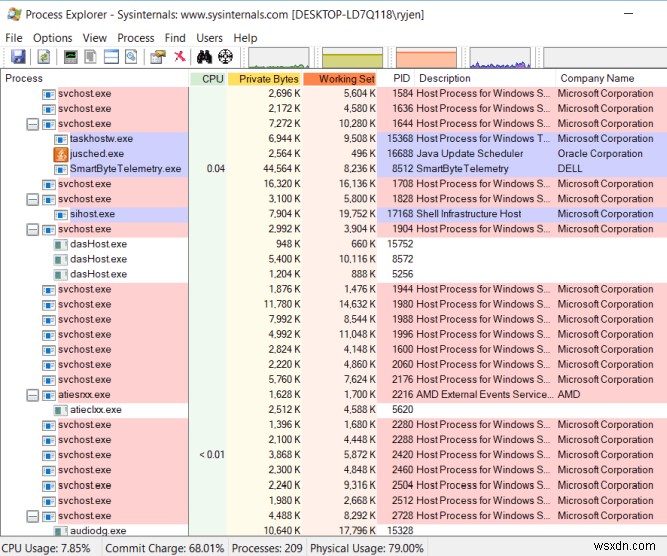
Task: Collapse the svchost.exe PID 1828 tree node
Action: [x=33, y=200]
